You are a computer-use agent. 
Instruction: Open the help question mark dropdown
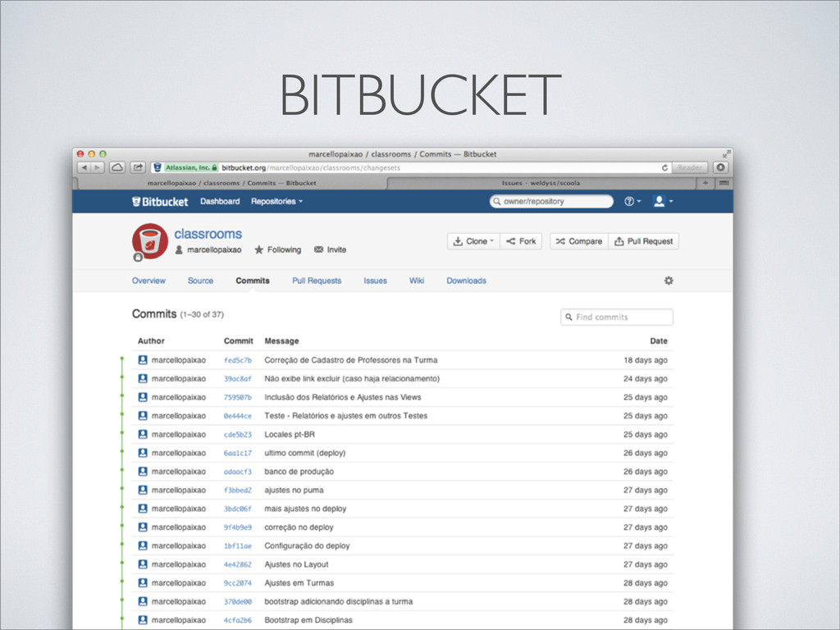(x=632, y=202)
